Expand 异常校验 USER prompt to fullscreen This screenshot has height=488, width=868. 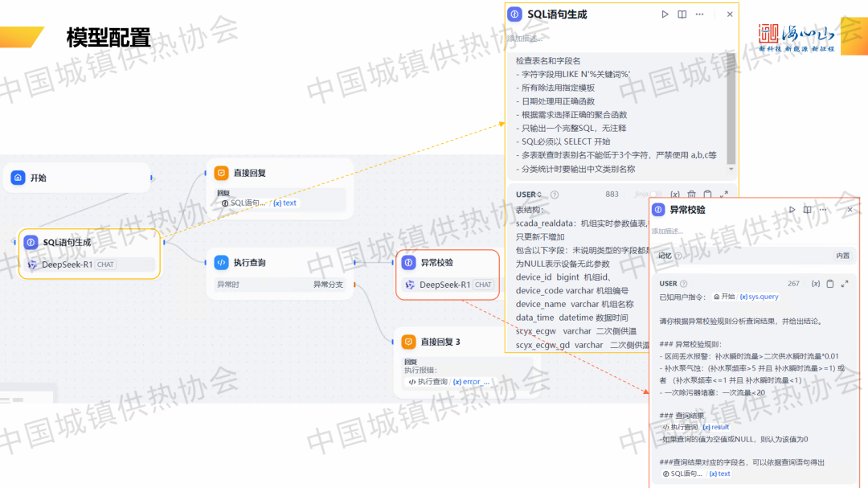pyautogui.click(x=845, y=284)
